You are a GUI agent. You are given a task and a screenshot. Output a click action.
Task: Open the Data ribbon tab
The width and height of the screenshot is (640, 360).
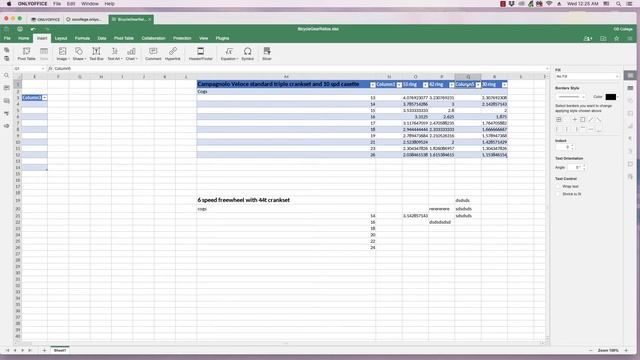tap(102, 38)
